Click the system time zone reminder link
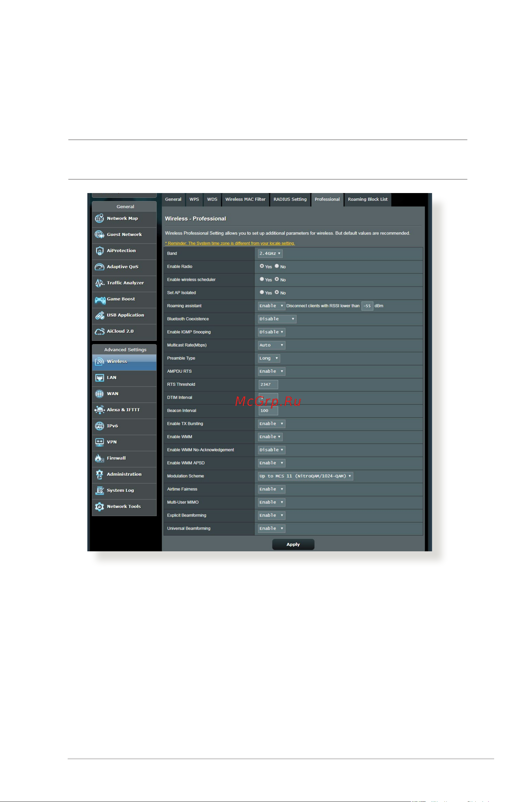 tap(230, 243)
